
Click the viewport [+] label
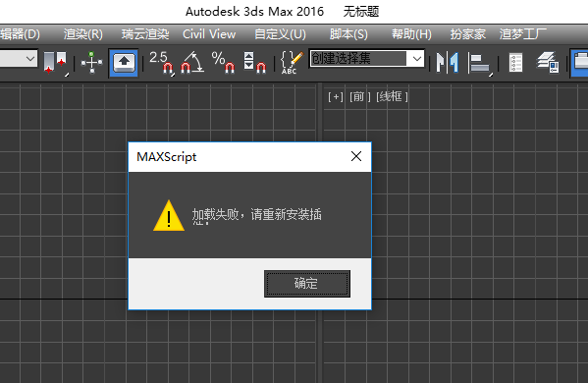336,97
